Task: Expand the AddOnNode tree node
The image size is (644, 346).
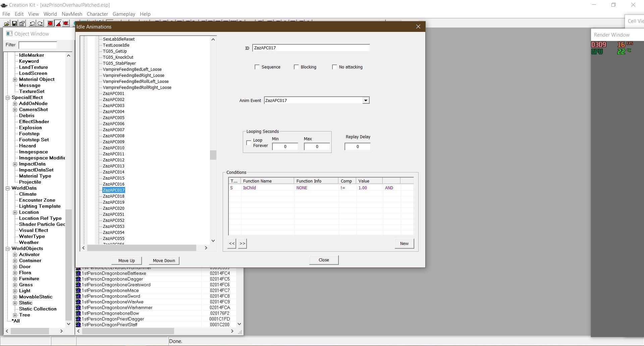Action: coord(15,104)
